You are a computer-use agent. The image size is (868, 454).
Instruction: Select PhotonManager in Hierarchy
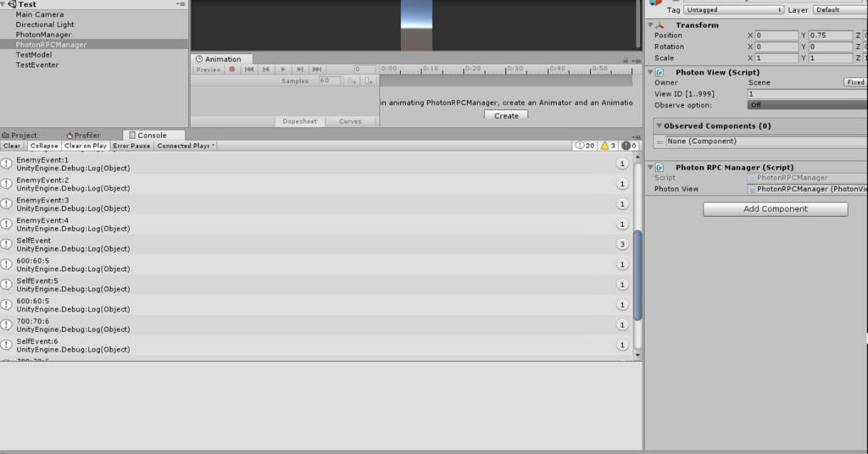[x=43, y=34]
